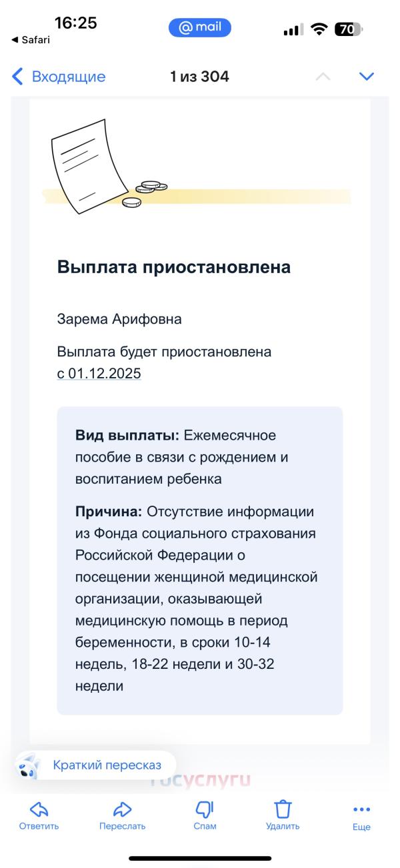Tap the @mail pill in status bar

click(200, 27)
